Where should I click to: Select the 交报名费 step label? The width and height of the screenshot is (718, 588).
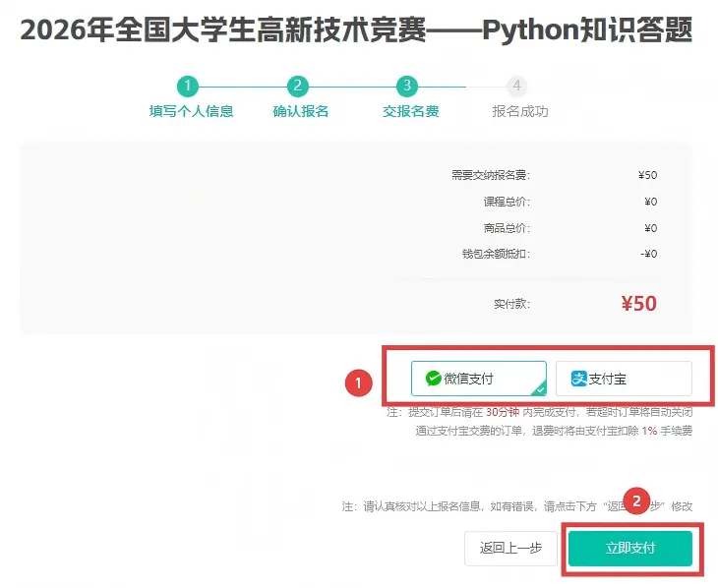click(x=411, y=111)
